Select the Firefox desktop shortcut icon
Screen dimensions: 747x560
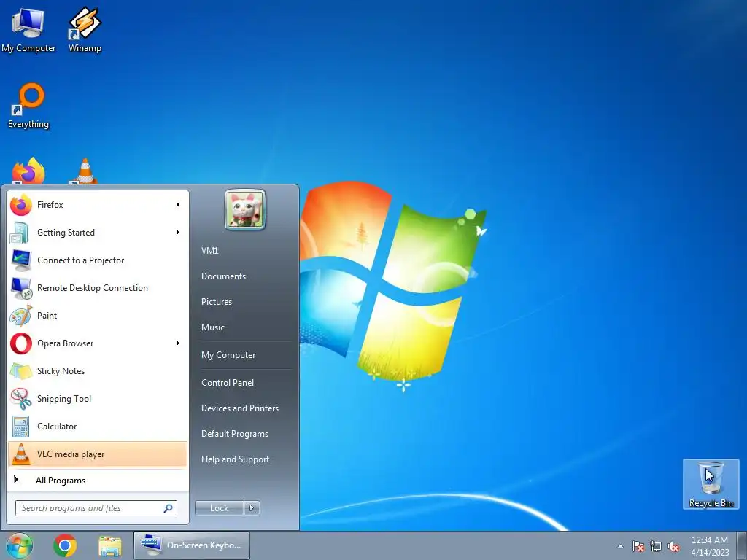[x=28, y=171]
